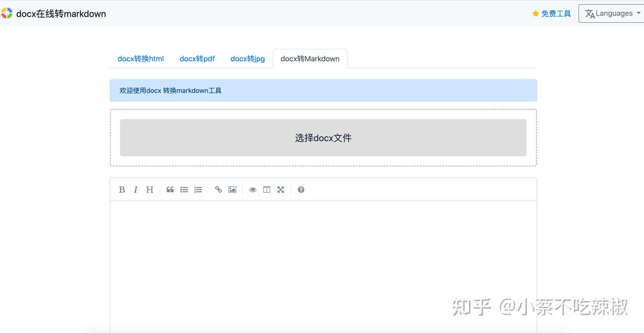644x333 pixels.
Task: Create a numbered list
Action: [x=198, y=189]
